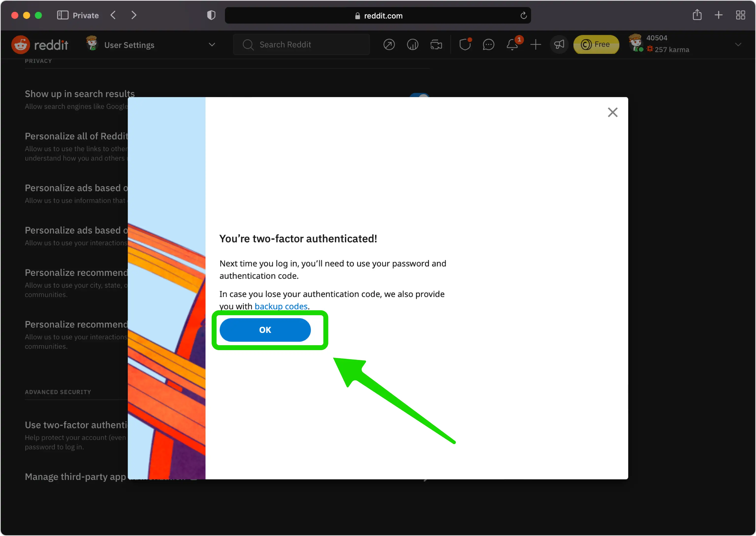Open the Popular arrow icon
756x536 pixels.
point(389,45)
